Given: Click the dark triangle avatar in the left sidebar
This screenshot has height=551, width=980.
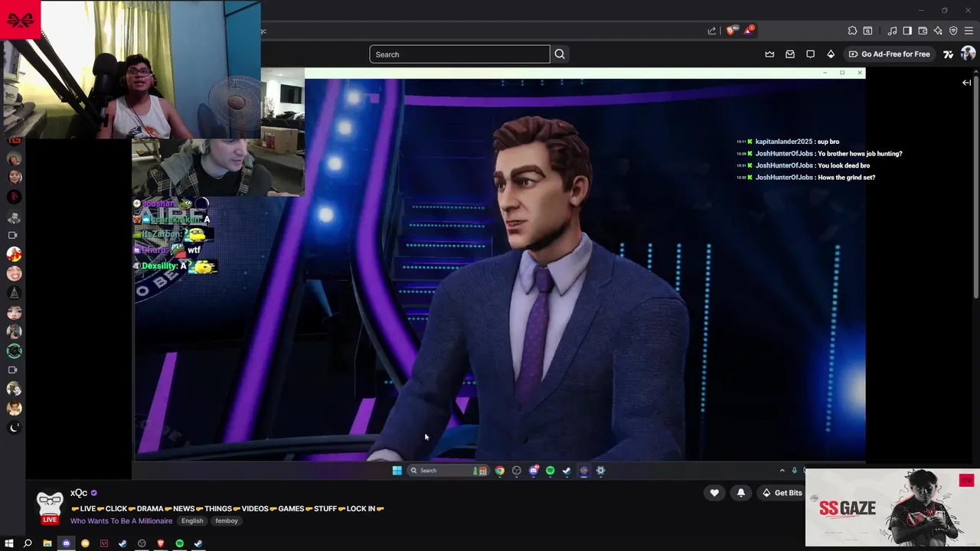Looking at the screenshot, I should tap(13, 293).
